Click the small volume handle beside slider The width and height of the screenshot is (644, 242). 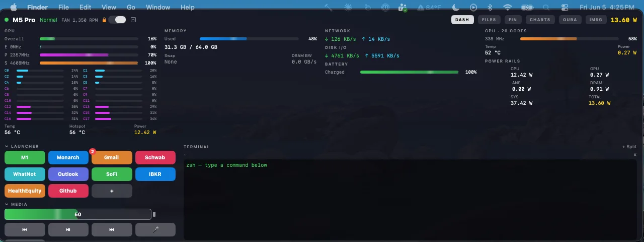coord(154,214)
